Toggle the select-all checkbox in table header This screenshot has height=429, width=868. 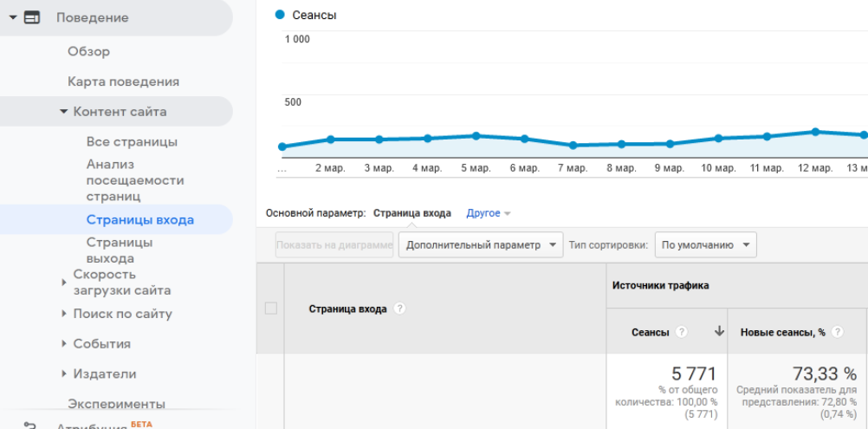click(270, 309)
